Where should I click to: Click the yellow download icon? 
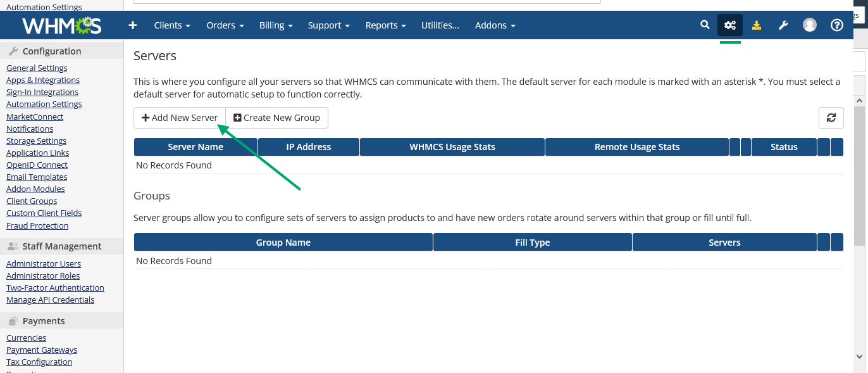(757, 25)
